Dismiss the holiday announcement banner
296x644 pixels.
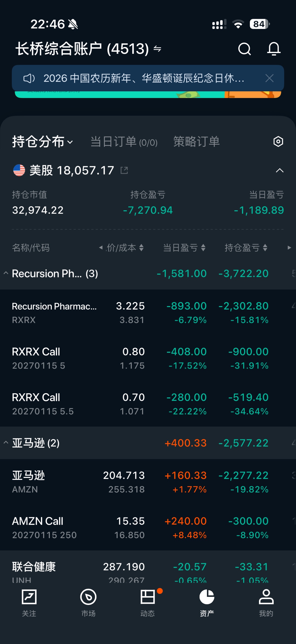[x=269, y=78]
